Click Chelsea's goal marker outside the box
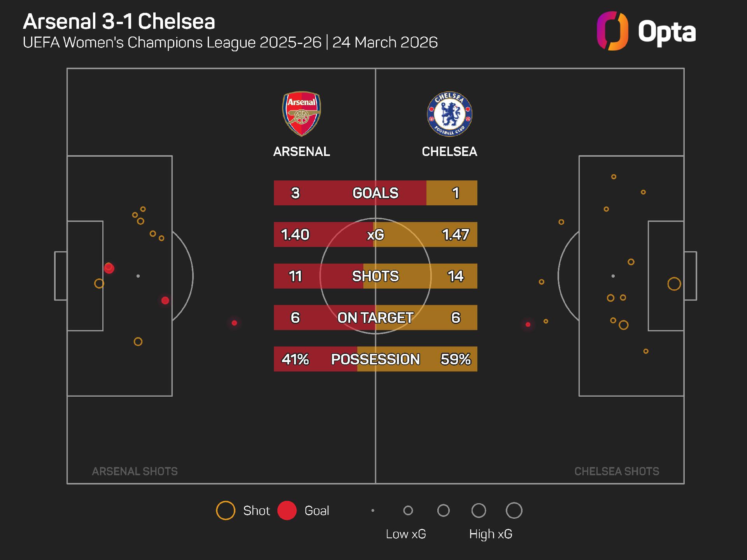Viewport: 747px width, 560px height. tap(528, 324)
